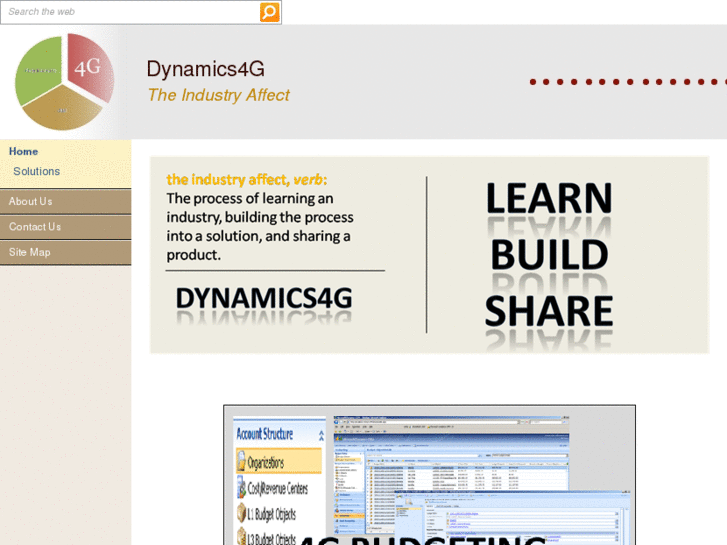Click the 4G Budgeting screenshot image
Image resolution: width=727 pixels, height=545 pixels.
click(429, 475)
